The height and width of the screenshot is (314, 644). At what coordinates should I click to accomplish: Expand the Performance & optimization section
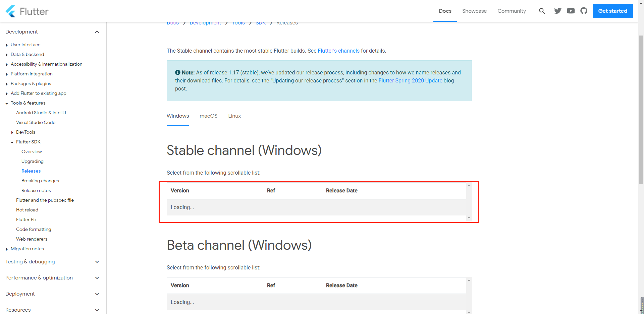pos(97,278)
